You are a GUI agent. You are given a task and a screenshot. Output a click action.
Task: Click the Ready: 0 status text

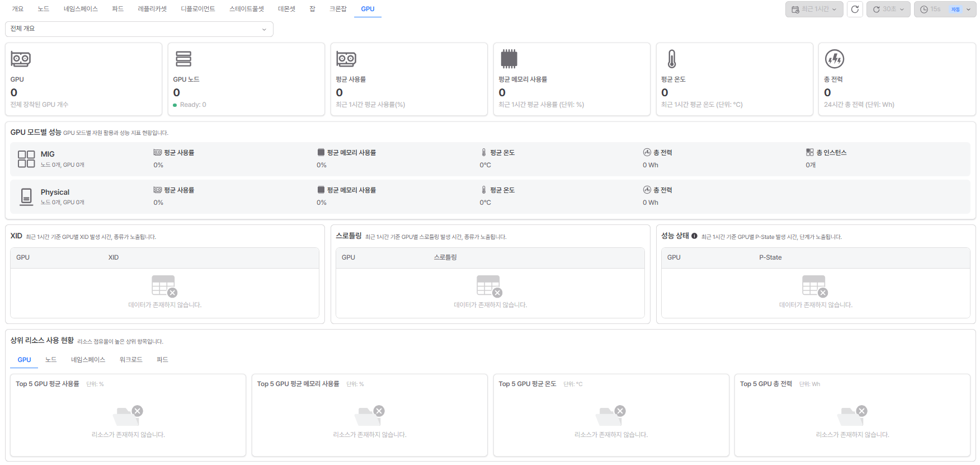click(x=193, y=105)
